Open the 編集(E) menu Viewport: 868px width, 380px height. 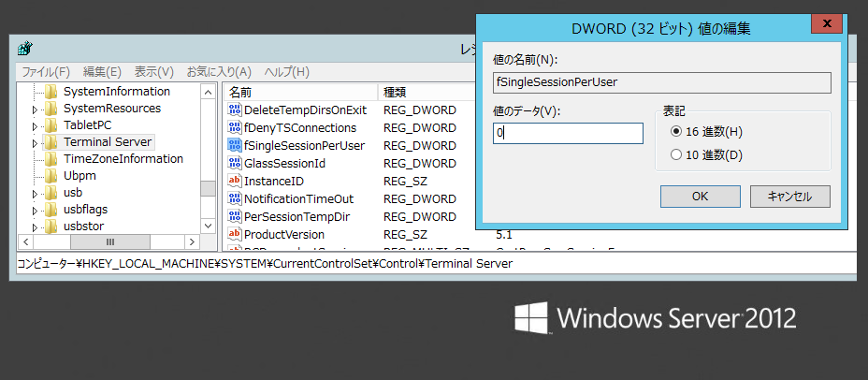(x=102, y=72)
